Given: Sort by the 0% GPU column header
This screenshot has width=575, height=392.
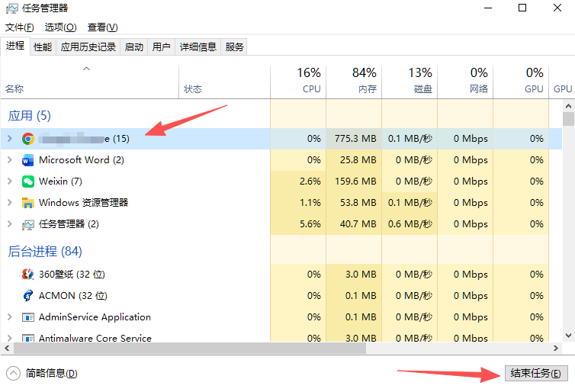Looking at the screenshot, I should pos(521,82).
